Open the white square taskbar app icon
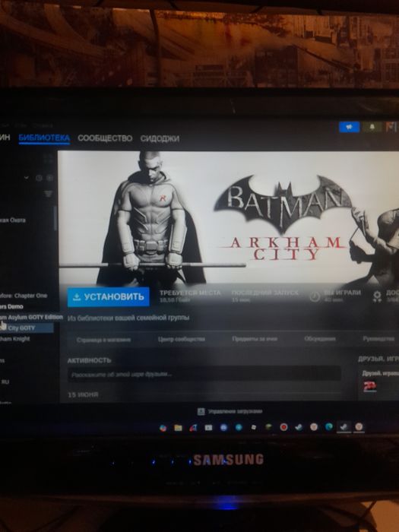Image resolution: width=399 pixels, height=532 pixels. click(x=208, y=427)
